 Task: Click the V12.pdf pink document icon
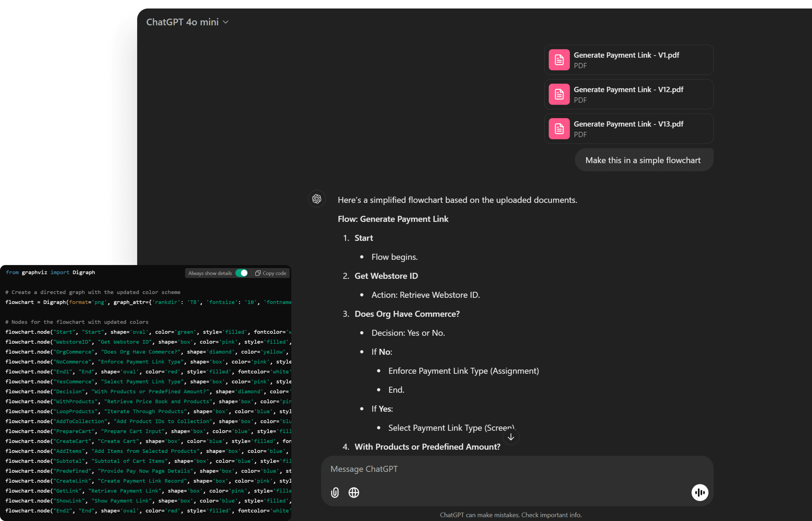(559, 94)
